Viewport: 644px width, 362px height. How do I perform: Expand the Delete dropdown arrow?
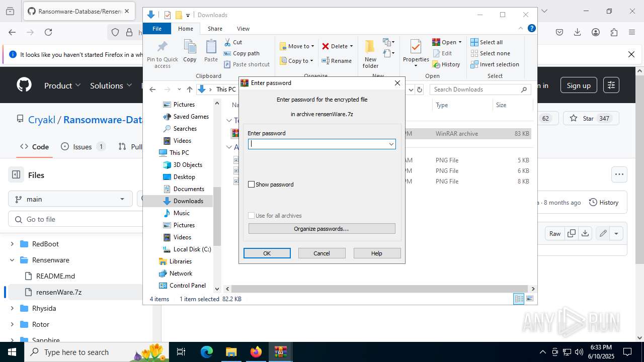[351, 46]
